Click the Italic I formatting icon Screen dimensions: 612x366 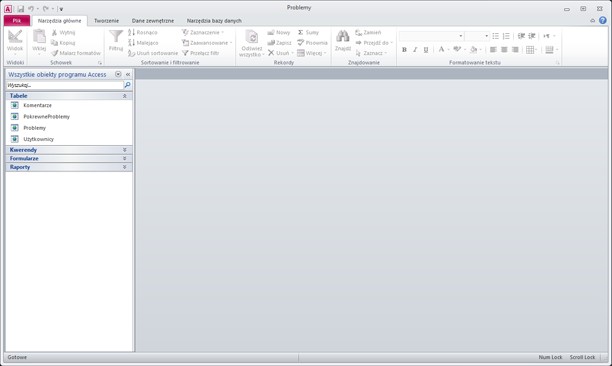[x=415, y=50]
